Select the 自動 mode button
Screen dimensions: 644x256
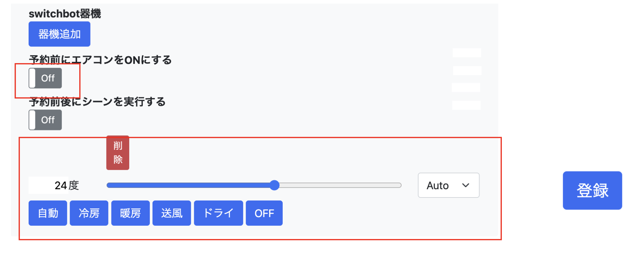tap(48, 213)
